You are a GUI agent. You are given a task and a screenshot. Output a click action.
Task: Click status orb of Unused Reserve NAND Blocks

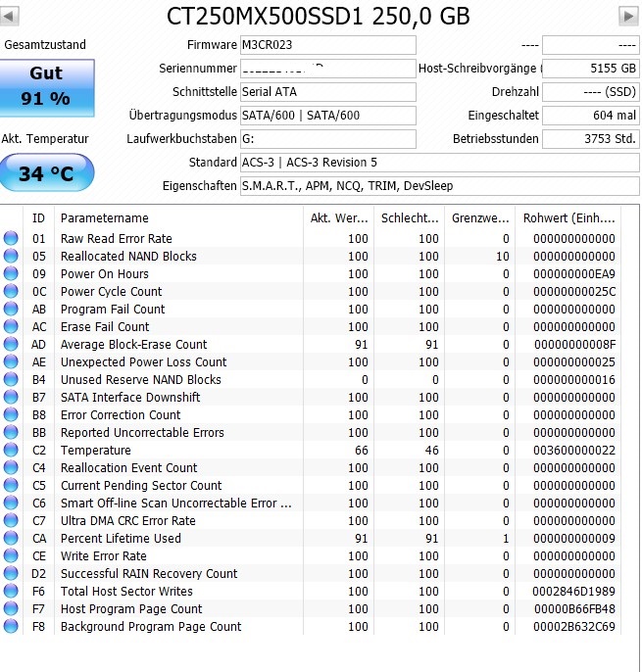(x=11, y=379)
